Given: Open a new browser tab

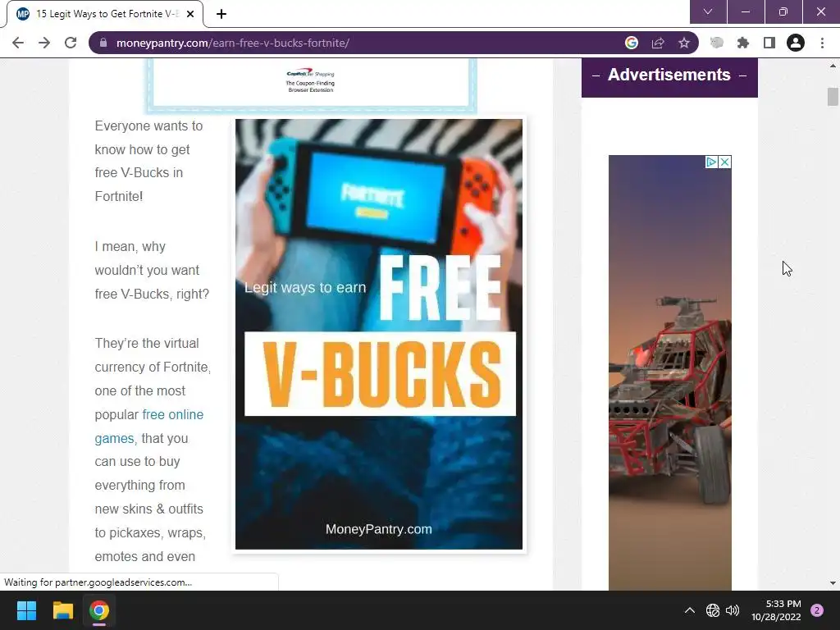Looking at the screenshot, I should point(221,14).
